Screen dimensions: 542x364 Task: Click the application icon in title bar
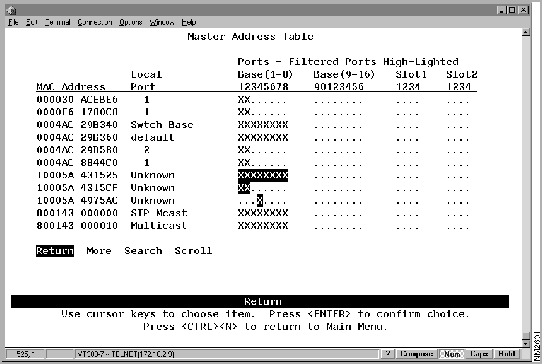click(11, 10)
